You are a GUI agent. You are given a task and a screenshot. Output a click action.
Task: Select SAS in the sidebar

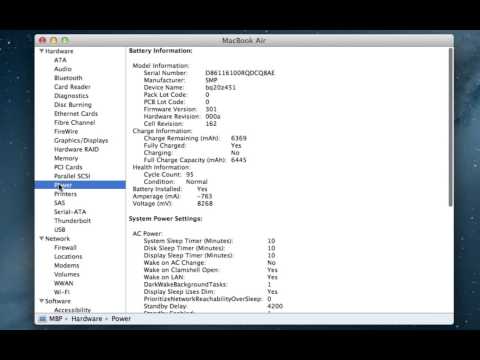pos(60,203)
